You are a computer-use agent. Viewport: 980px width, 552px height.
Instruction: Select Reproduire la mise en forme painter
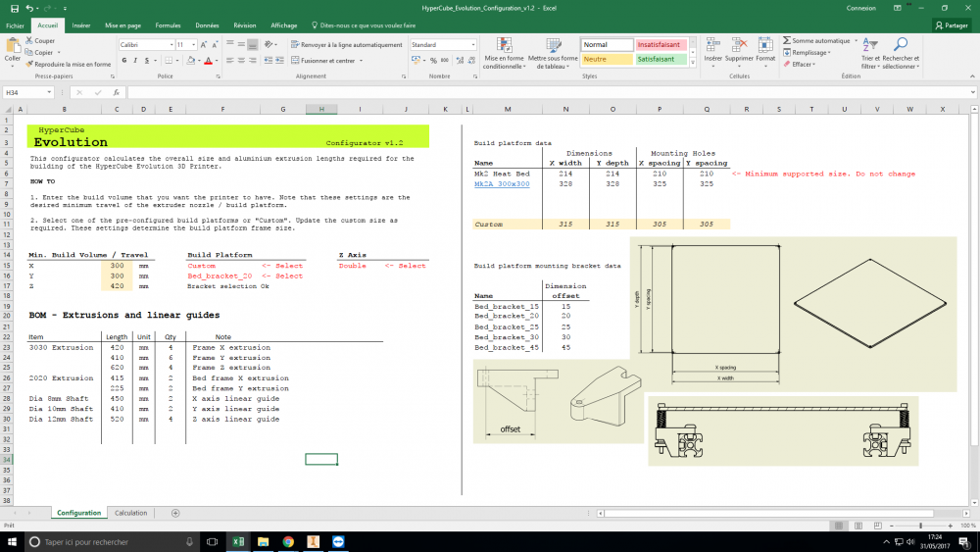28,65
